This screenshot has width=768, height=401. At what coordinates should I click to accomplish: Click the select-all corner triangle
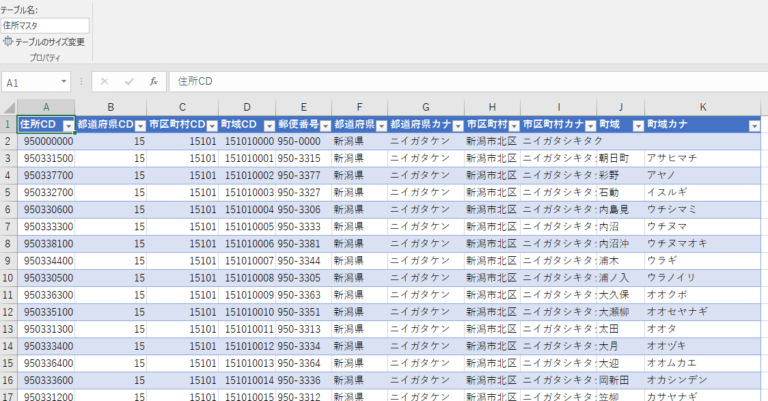[x=9, y=107]
